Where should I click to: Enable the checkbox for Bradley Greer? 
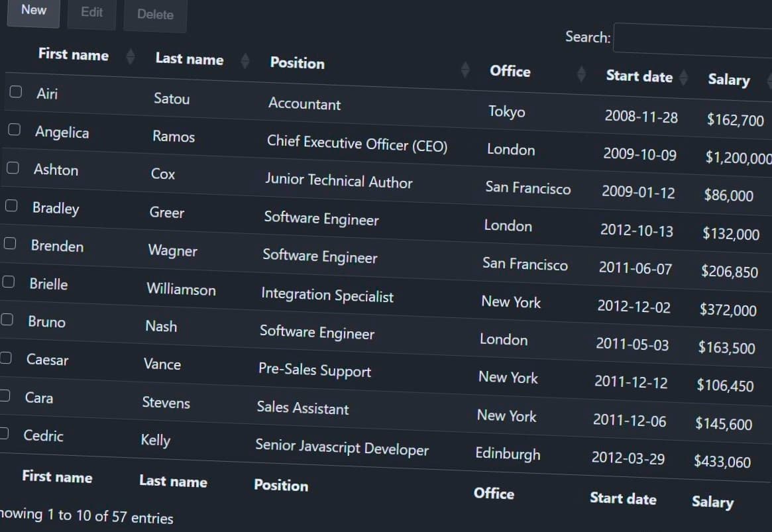[11, 205]
